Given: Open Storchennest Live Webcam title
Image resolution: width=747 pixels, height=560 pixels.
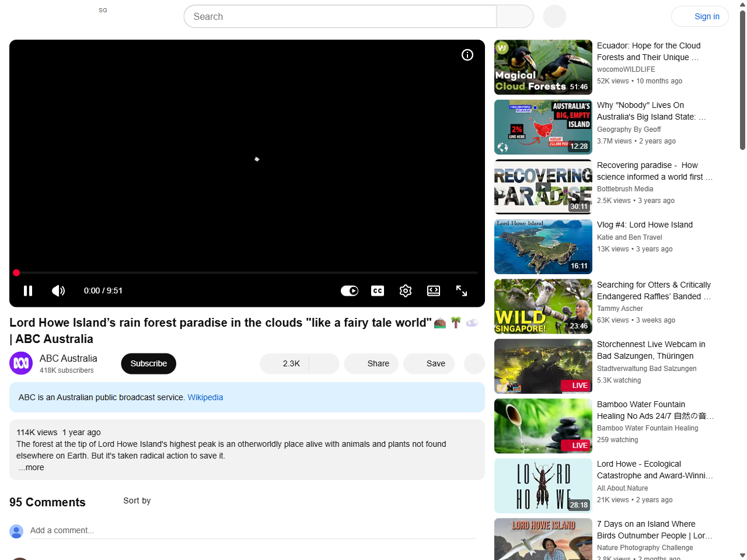Looking at the screenshot, I should (x=651, y=350).
